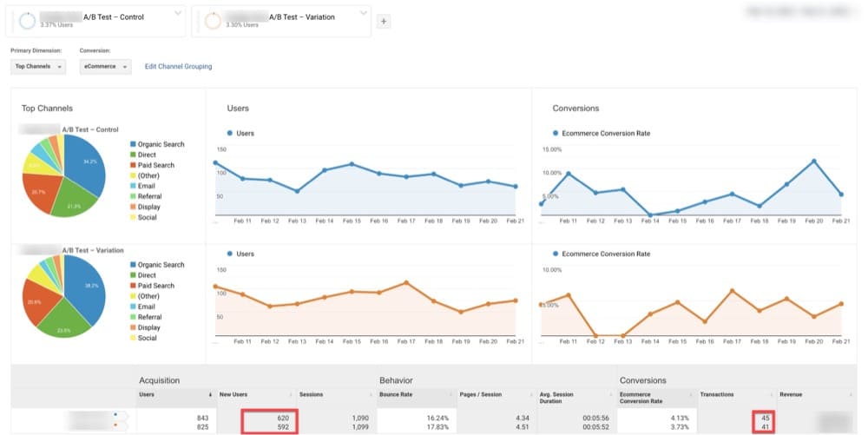Click the Feb 20 peak on the Control conversions chart
Image resolution: width=868 pixels, height=435 pixels.
tap(814, 161)
